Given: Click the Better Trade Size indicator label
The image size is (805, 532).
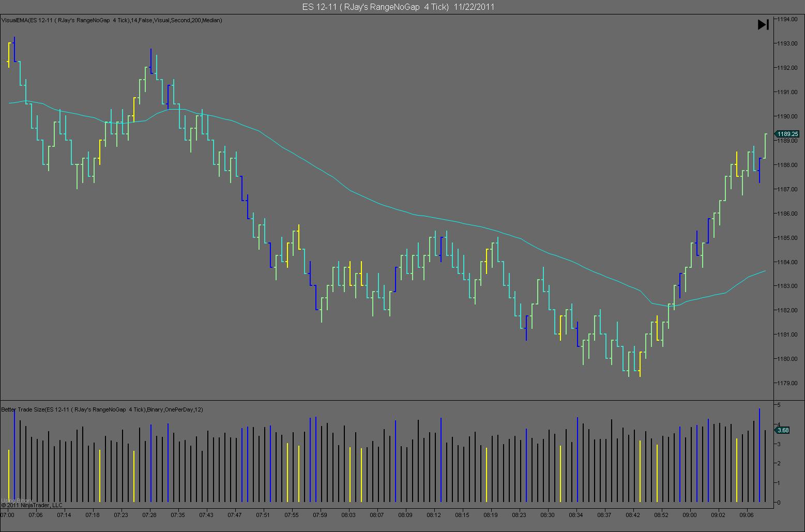Looking at the screenshot, I should (x=102, y=409).
